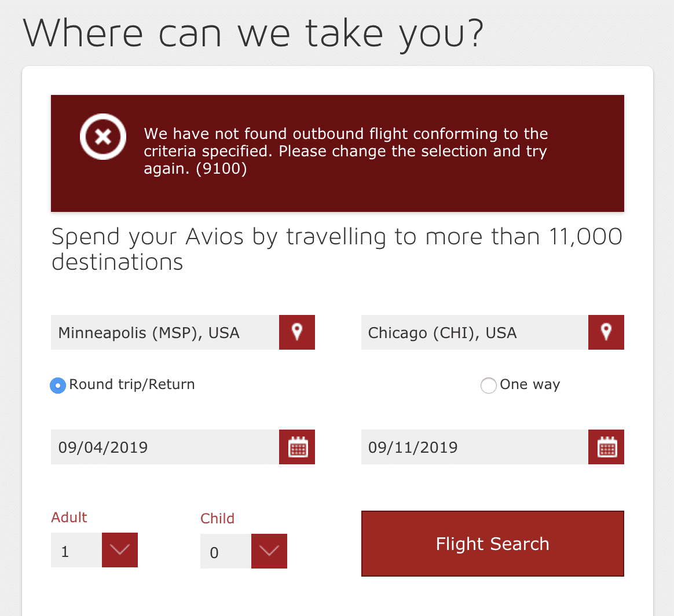The height and width of the screenshot is (616, 674).
Task: Click the location pin beside Minneapolis (MSP)
Action: click(297, 332)
